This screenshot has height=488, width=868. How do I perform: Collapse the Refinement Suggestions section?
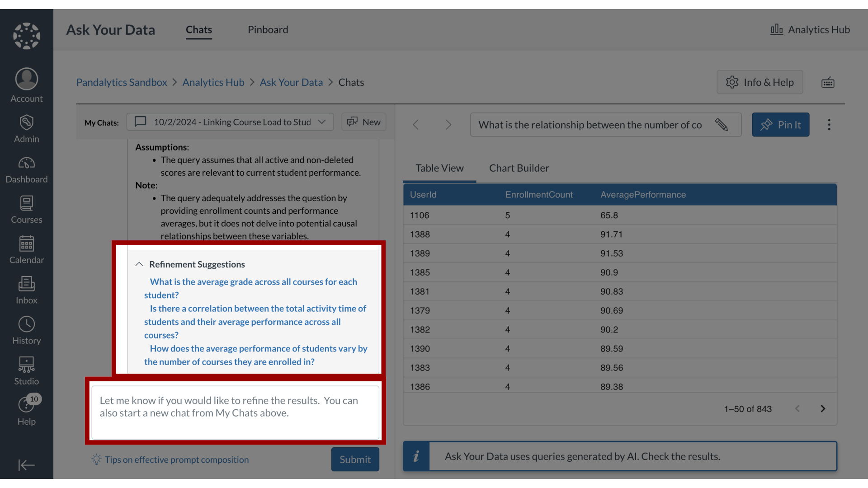(x=140, y=264)
